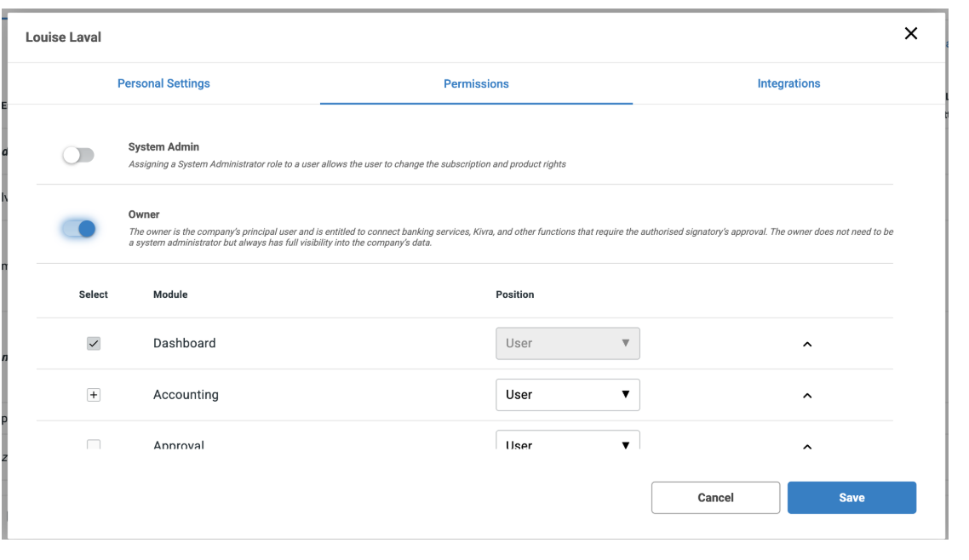Enable the System Admin toggle
This screenshot has height=560, width=969.
click(x=78, y=156)
